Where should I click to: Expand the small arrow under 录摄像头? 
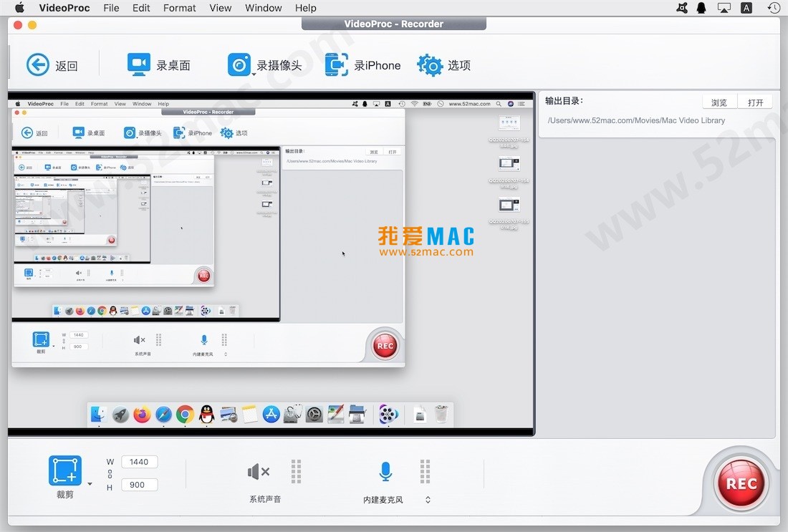coord(254,74)
